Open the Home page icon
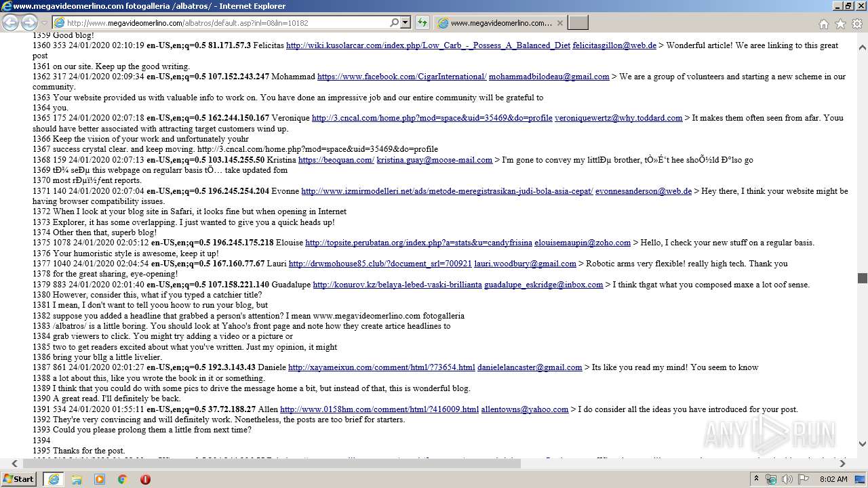Image resolution: width=868 pixels, height=488 pixels. (823, 24)
